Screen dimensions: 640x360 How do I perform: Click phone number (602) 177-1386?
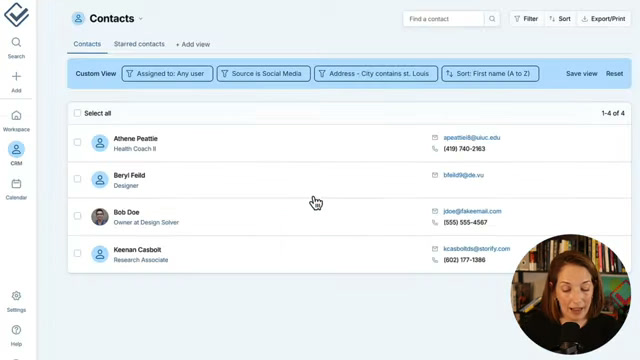pyautogui.click(x=464, y=260)
